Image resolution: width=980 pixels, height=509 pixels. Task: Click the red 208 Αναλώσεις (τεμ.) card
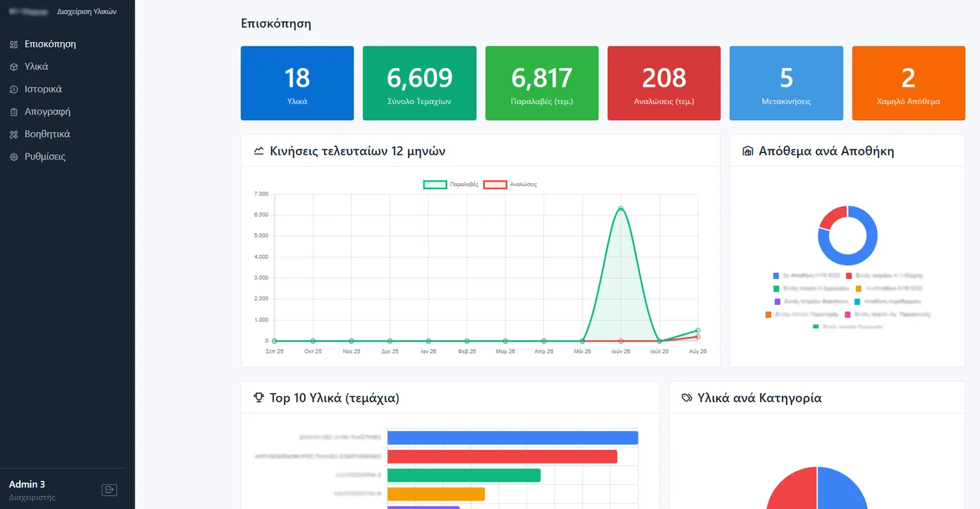pos(664,83)
